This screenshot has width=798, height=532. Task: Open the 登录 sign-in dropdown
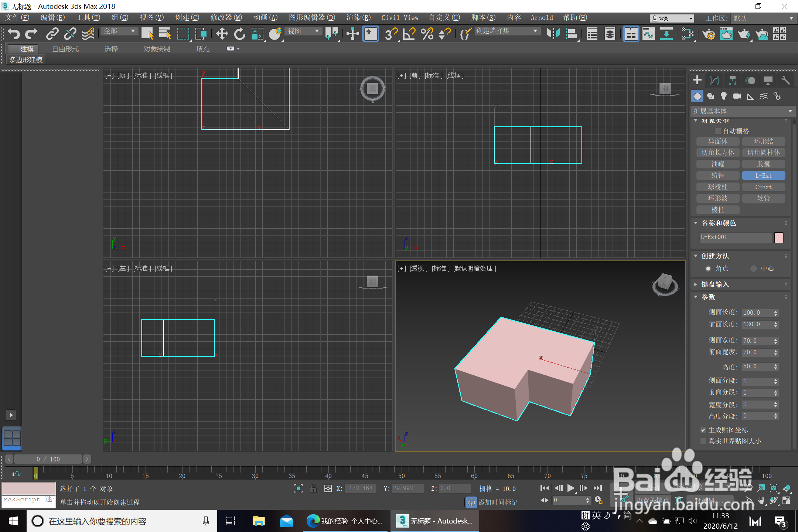pyautogui.click(x=672, y=18)
